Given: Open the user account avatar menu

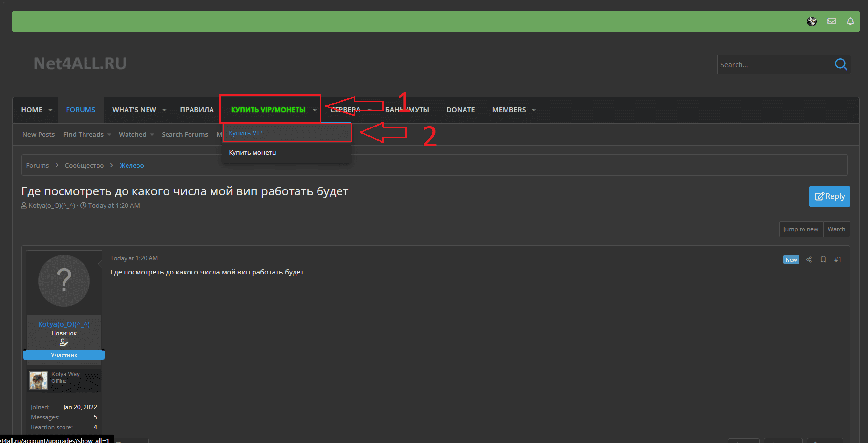Looking at the screenshot, I should point(812,21).
